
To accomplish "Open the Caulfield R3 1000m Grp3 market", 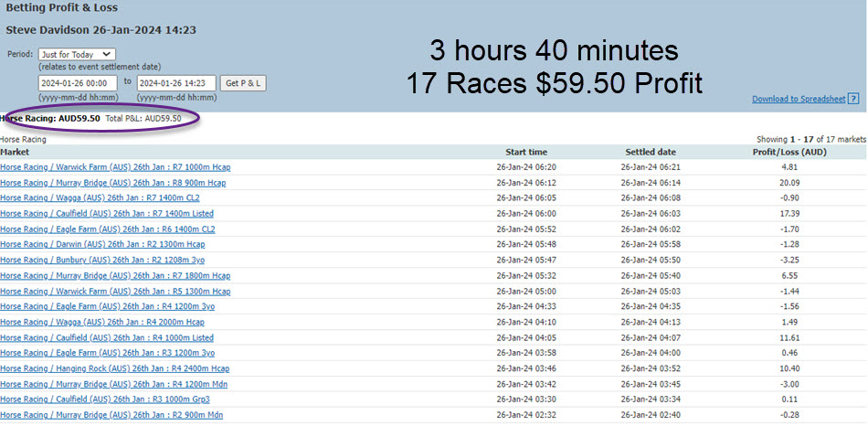I will 105,399.
